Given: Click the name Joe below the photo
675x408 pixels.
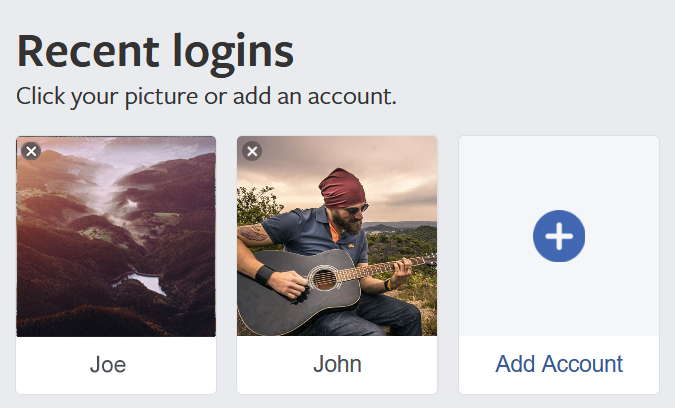Looking at the screenshot, I should pyautogui.click(x=108, y=365).
